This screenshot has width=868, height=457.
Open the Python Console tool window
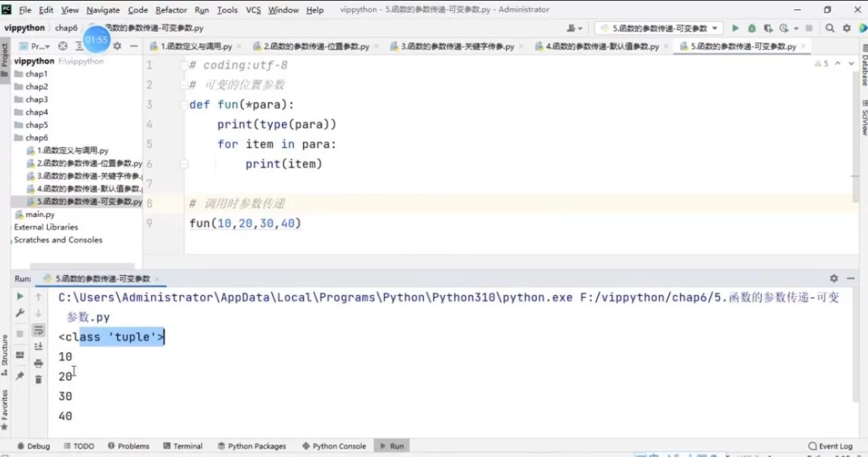pos(333,446)
